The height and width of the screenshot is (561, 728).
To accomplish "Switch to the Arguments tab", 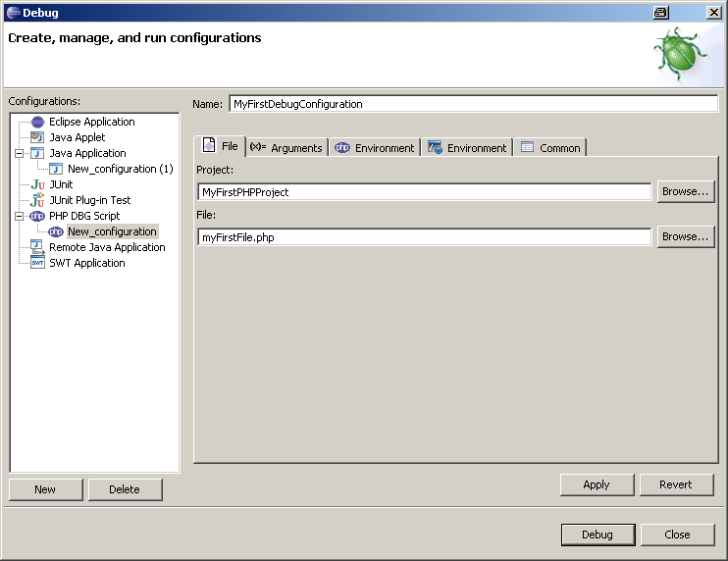I will click(x=286, y=147).
